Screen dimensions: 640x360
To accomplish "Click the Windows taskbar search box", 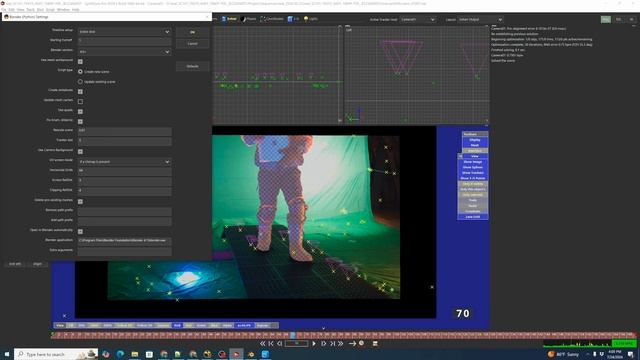I will tap(56, 354).
